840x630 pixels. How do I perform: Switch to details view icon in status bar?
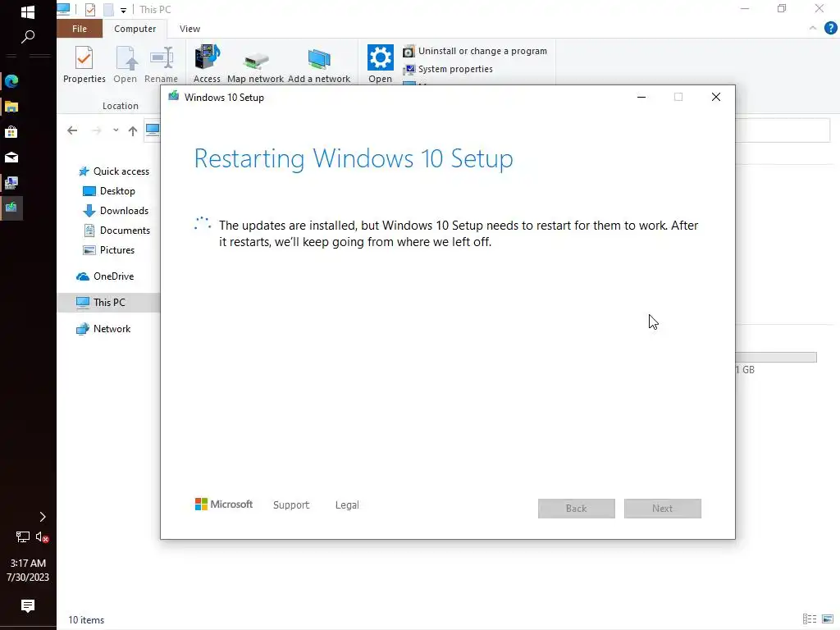coord(810,619)
